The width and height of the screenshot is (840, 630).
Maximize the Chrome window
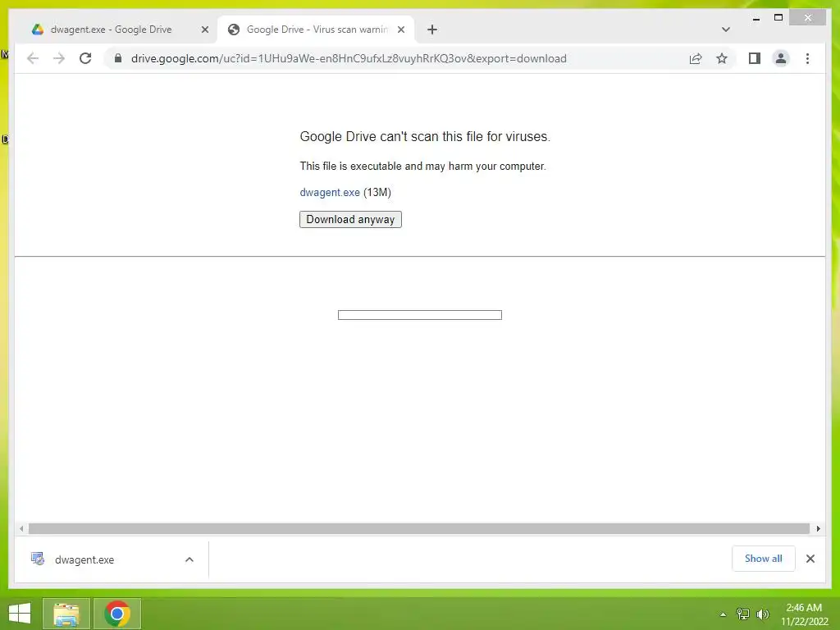(778, 18)
